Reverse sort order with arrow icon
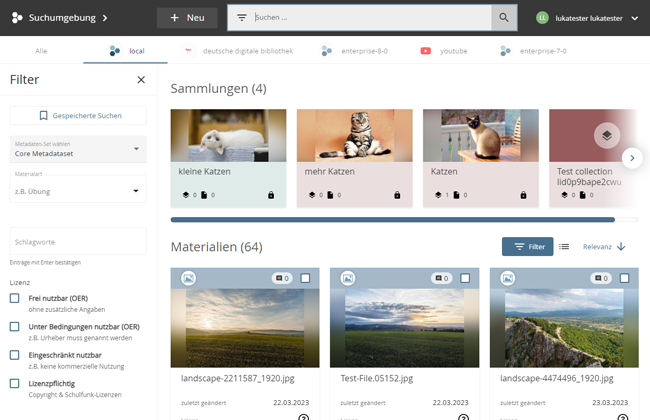 click(621, 246)
